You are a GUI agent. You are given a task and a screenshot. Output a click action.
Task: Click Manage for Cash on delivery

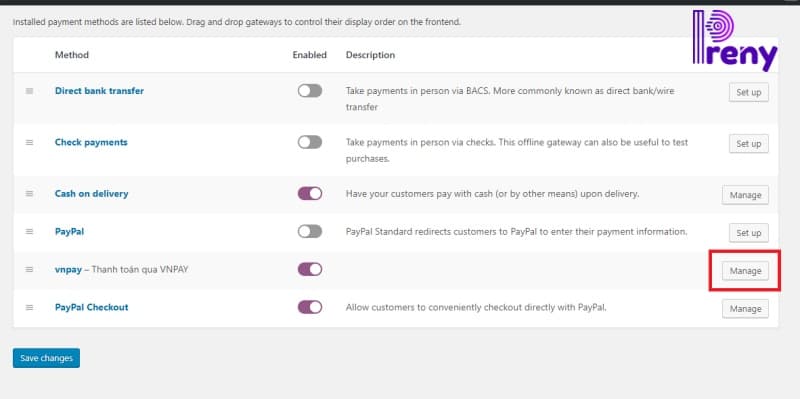[x=745, y=195]
